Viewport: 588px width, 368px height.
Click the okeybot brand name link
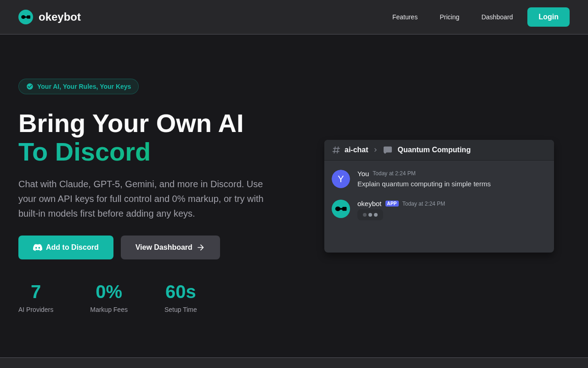[60, 17]
